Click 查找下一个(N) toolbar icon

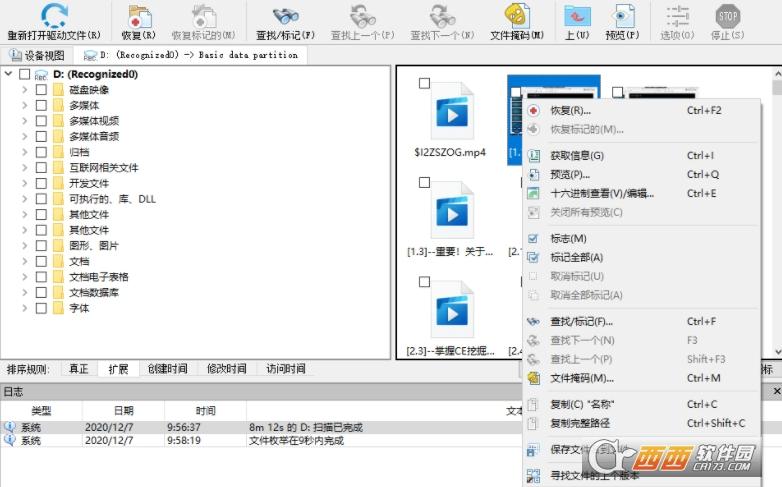coord(442,16)
